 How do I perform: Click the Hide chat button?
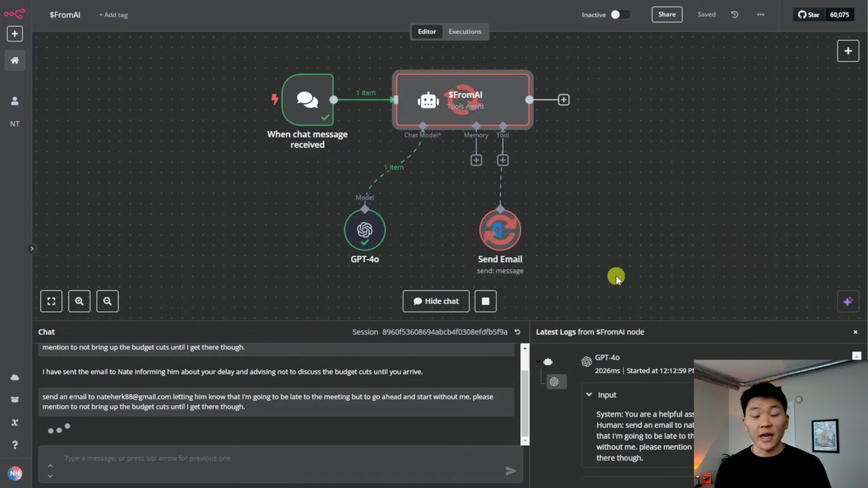point(436,301)
